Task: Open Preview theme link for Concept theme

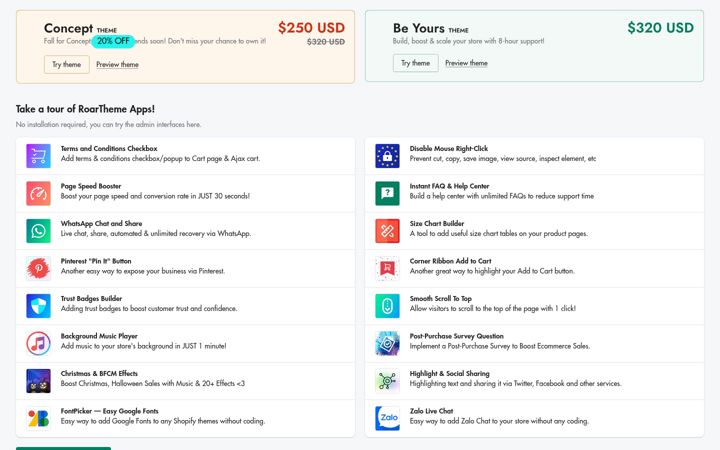Action: click(118, 64)
